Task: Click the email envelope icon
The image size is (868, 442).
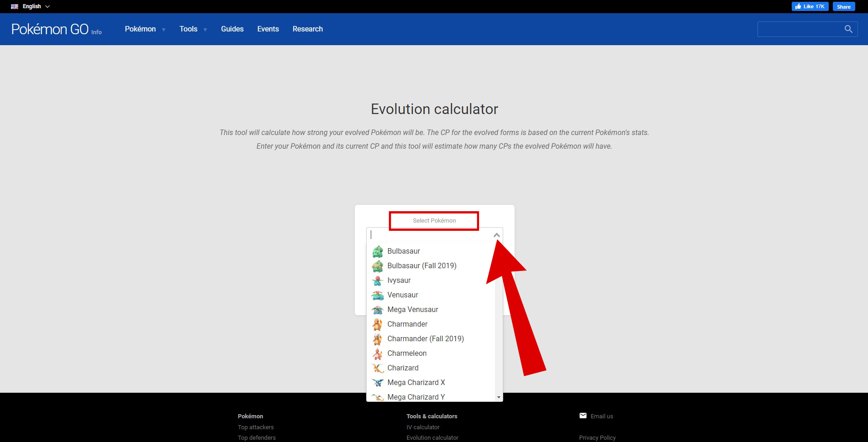Action: click(583, 416)
